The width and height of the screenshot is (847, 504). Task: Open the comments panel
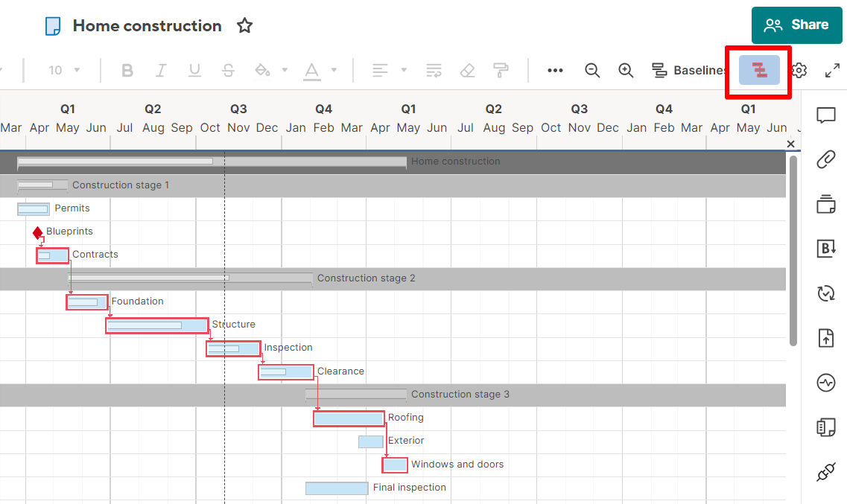[825, 115]
